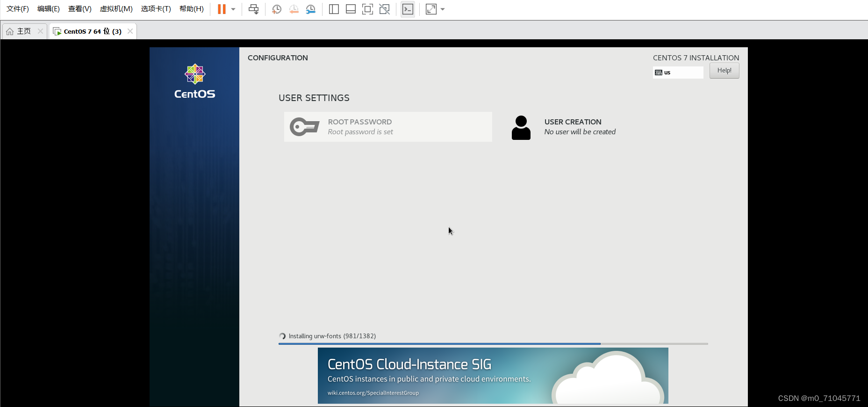Select the CentOS 7 64 位 (3) tab
868x407 pixels.
[x=93, y=31]
